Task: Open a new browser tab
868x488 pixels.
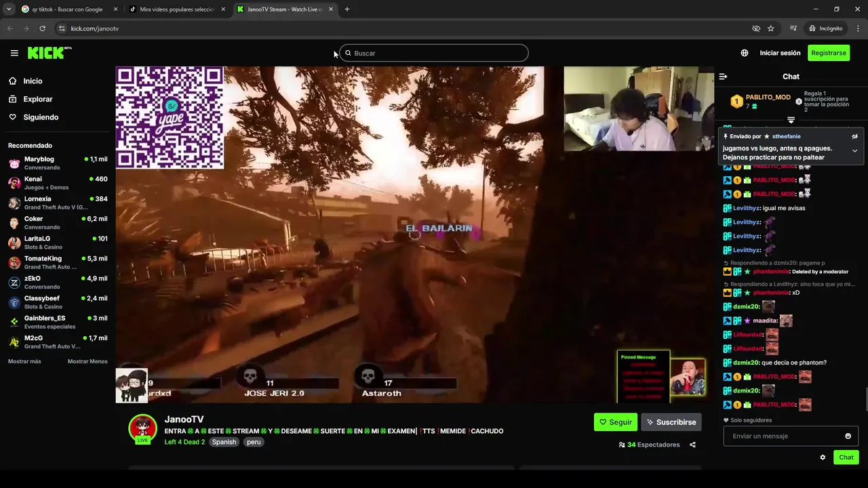Action: [347, 9]
